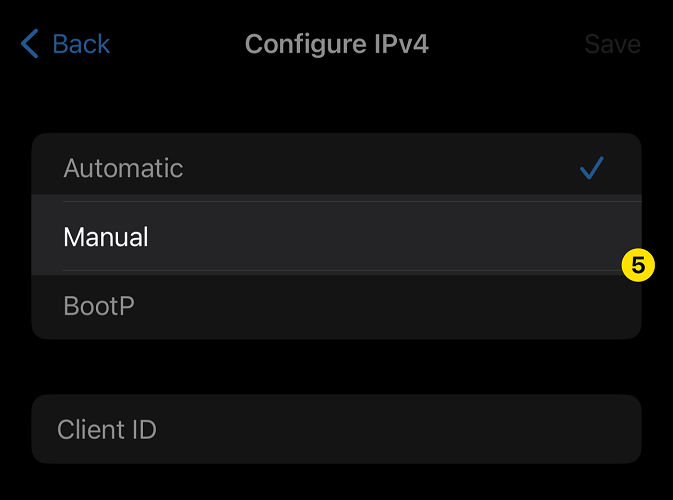Click the divider between Automatic and Manual
673x500 pixels.
point(350,202)
